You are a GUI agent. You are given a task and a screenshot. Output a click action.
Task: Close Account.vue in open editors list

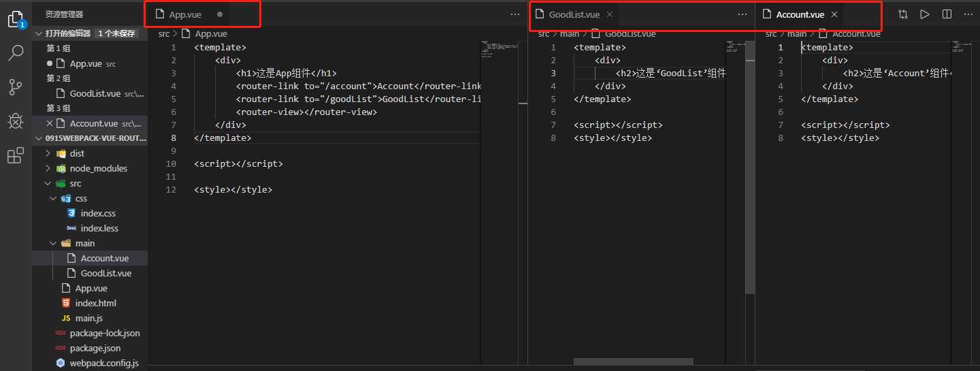(50, 123)
